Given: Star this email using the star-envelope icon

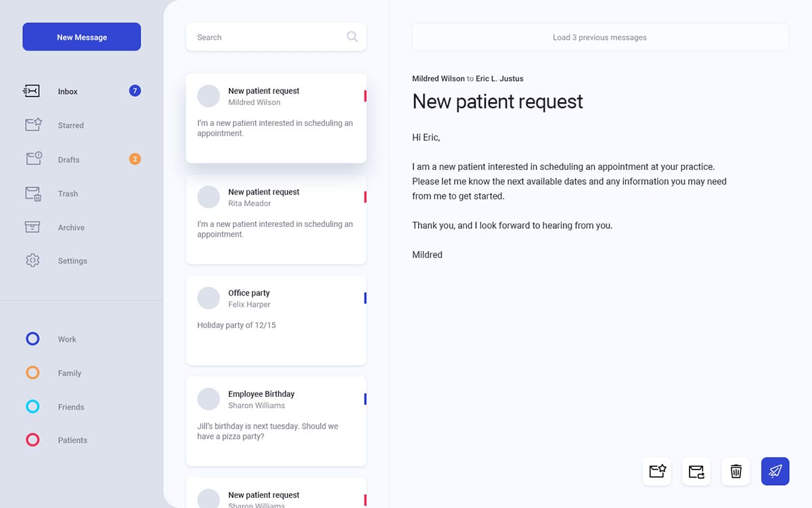Looking at the screenshot, I should pyautogui.click(x=656, y=471).
